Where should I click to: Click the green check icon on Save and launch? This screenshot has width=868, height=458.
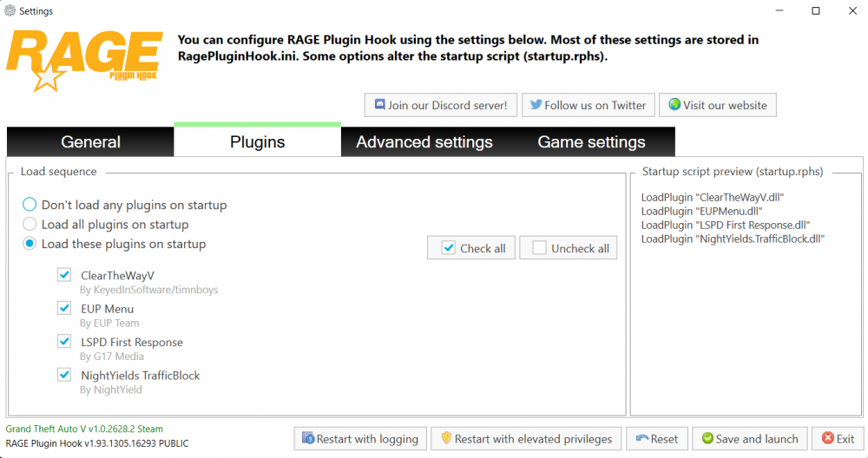[x=707, y=438]
